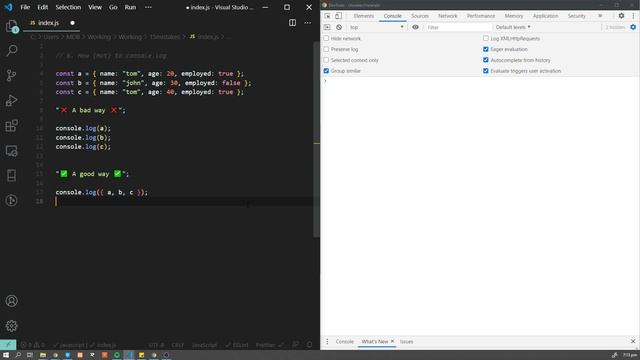This screenshot has height=360, width=640.
Task: Open the Extensions view
Action: click(x=12, y=126)
